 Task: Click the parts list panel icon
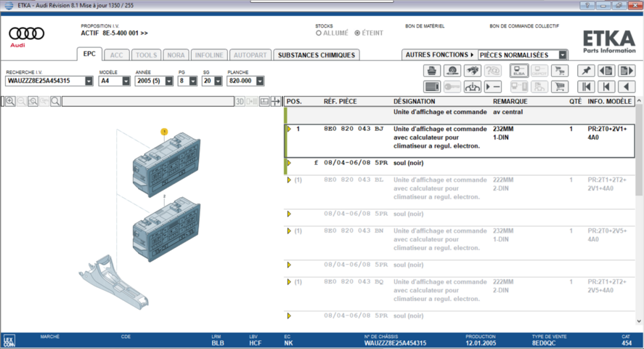(x=432, y=87)
